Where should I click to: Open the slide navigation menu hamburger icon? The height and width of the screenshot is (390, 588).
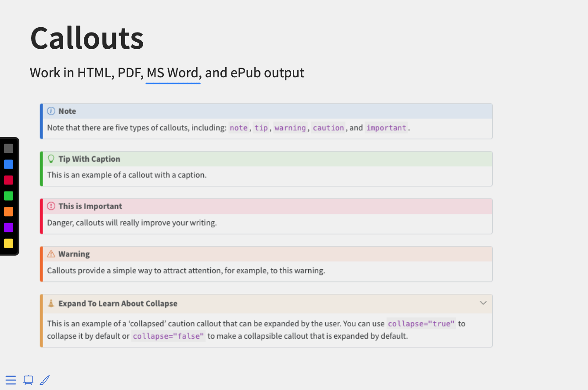tap(11, 380)
